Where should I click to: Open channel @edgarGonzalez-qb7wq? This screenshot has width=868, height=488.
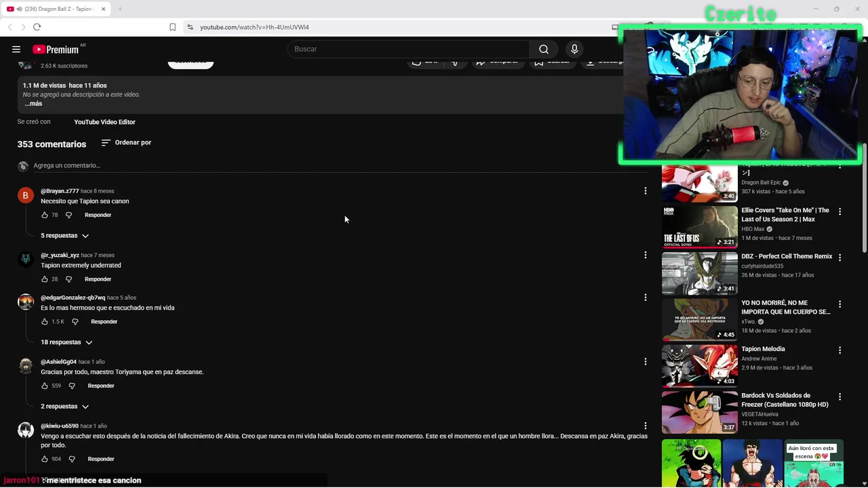[x=73, y=298]
